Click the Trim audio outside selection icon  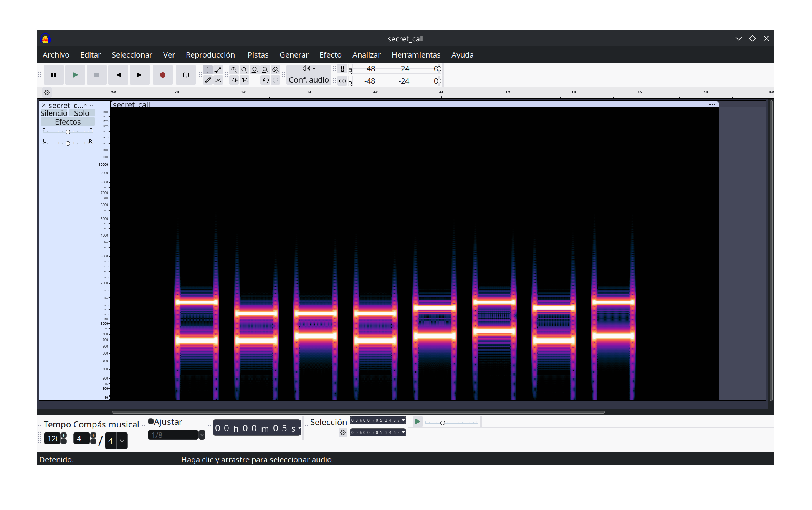[x=235, y=81]
